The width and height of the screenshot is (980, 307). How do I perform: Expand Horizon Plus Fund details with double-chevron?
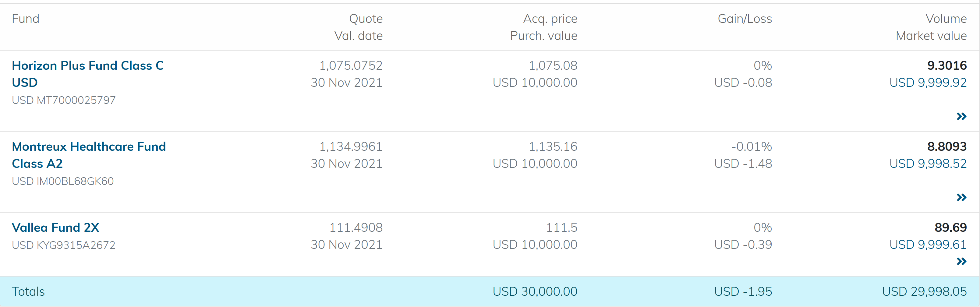point(961,116)
